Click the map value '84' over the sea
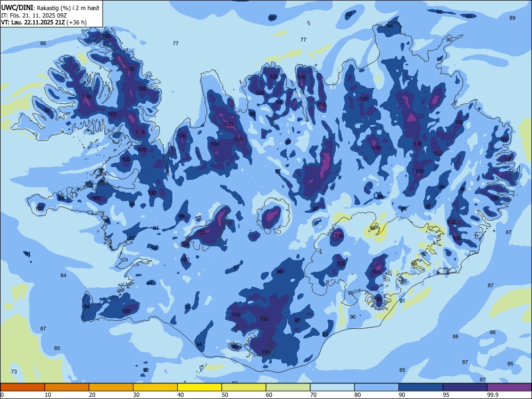Screen dimensions: 532x399 point(63,275)
